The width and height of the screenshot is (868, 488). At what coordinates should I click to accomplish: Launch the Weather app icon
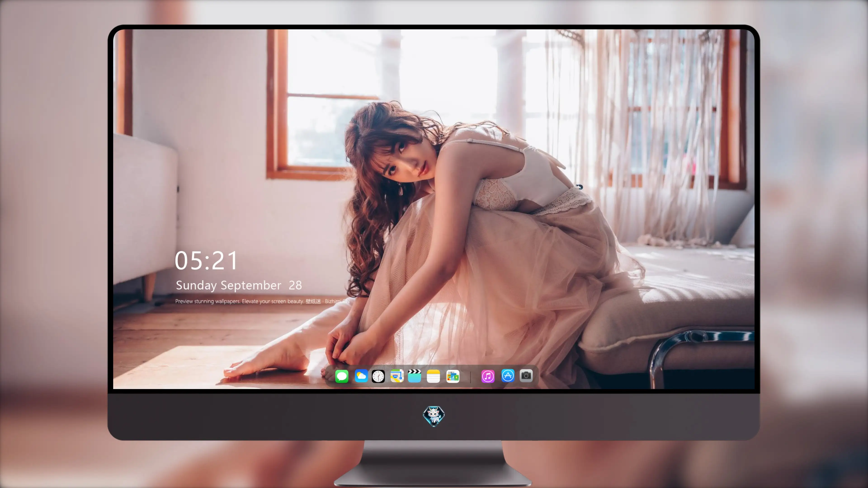[x=361, y=376]
